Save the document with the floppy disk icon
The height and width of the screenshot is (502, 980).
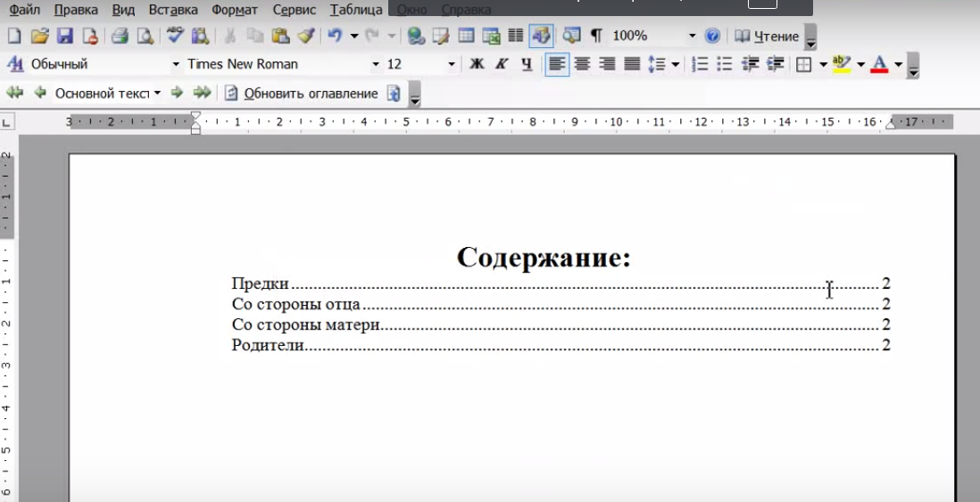pyautogui.click(x=64, y=37)
